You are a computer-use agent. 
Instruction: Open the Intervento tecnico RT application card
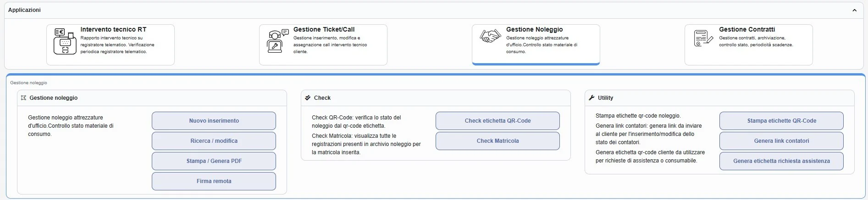click(x=111, y=45)
